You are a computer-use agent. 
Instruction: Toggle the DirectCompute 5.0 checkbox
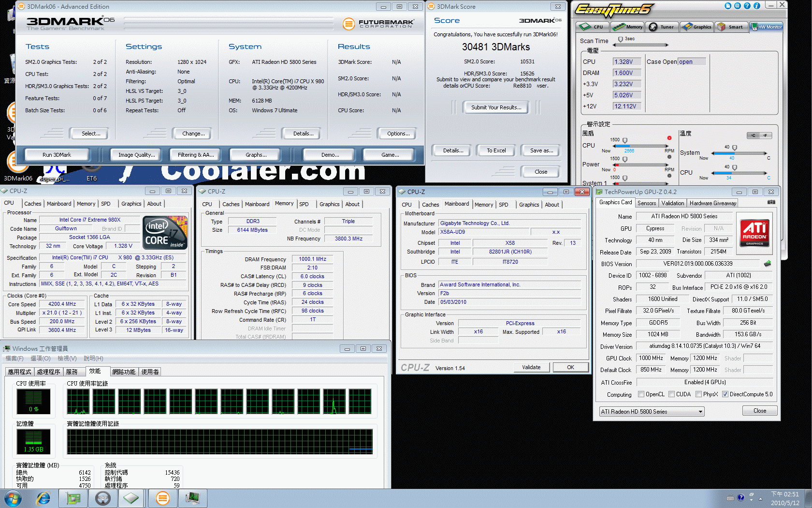click(x=725, y=394)
